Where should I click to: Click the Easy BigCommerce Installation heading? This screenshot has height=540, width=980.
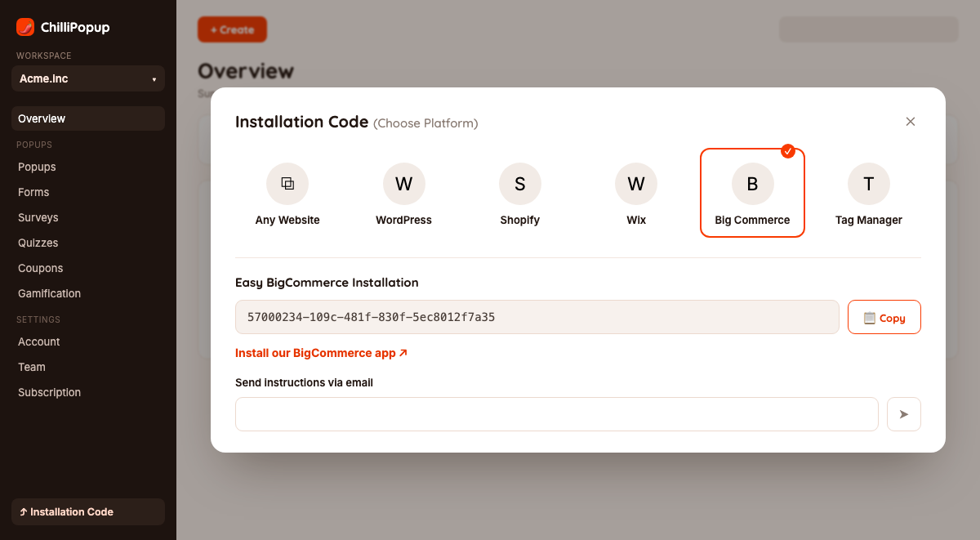tap(327, 283)
